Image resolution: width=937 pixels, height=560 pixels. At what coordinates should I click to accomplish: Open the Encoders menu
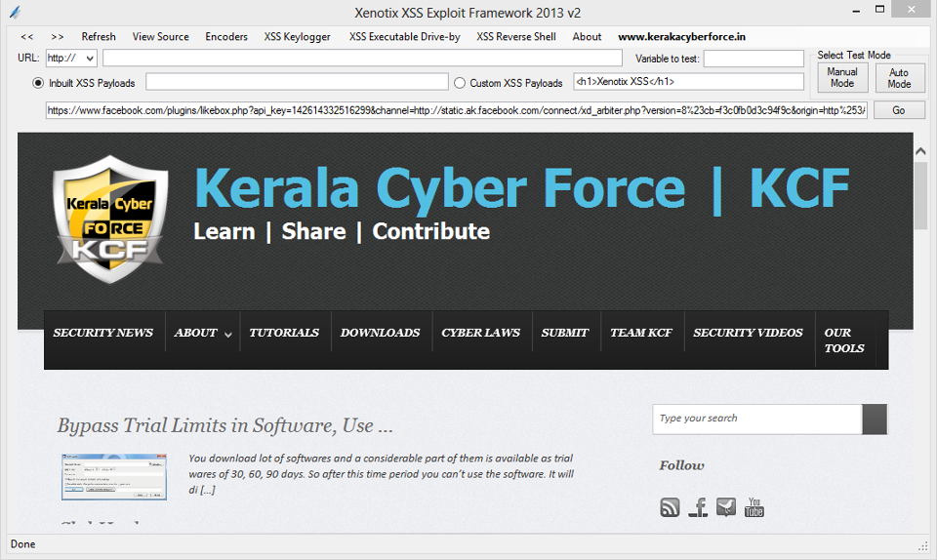(226, 36)
